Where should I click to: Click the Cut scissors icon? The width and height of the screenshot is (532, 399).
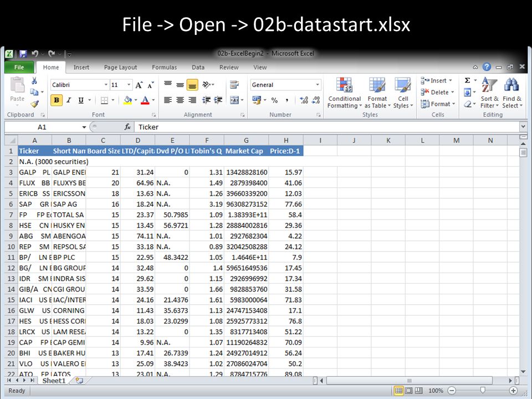(x=34, y=81)
